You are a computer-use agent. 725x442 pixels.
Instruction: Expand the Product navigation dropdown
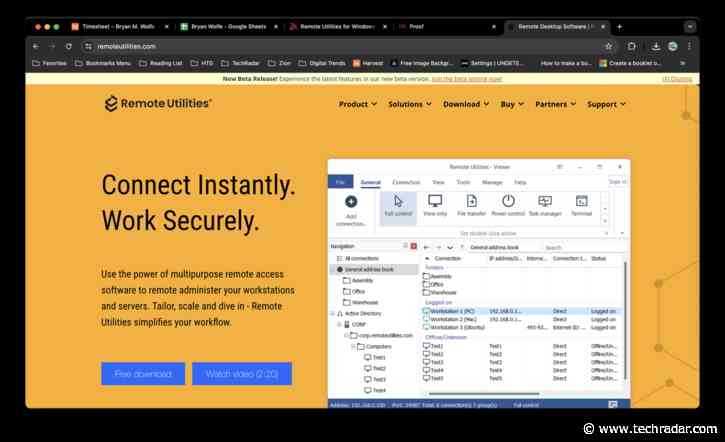358,104
